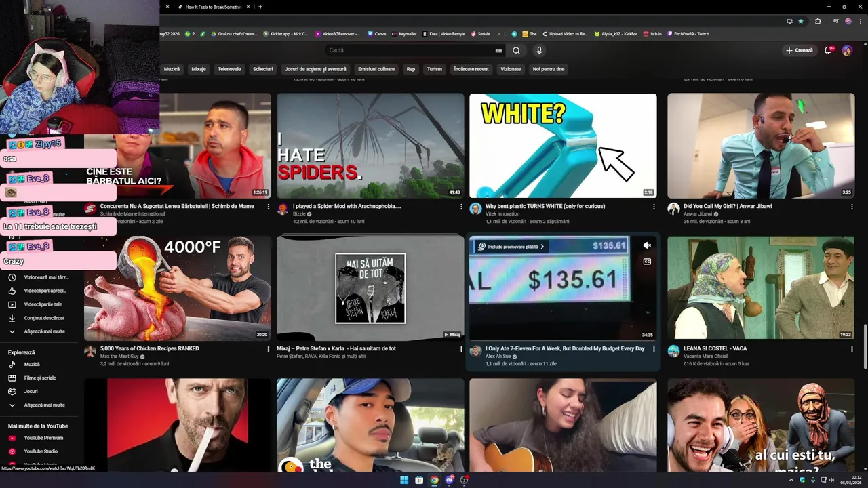The height and width of the screenshot is (488, 868).
Task: Open the I HATE SPIDERS thumbnail
Action: point(370,146)
